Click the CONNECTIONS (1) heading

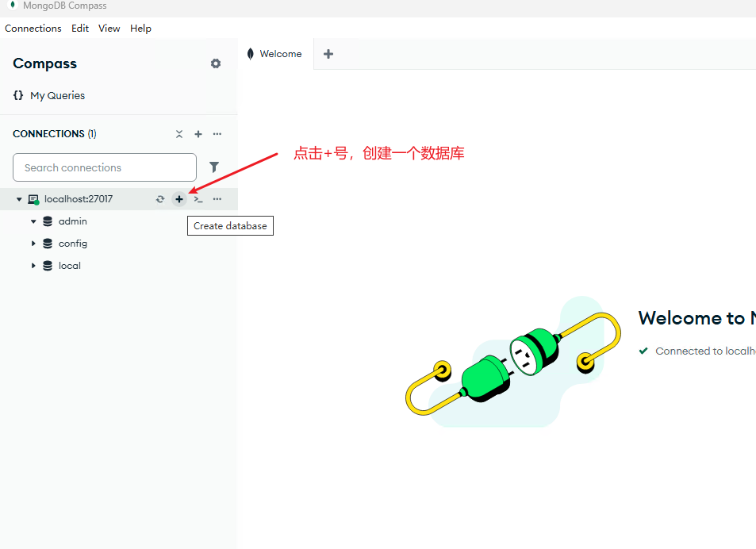55,134
